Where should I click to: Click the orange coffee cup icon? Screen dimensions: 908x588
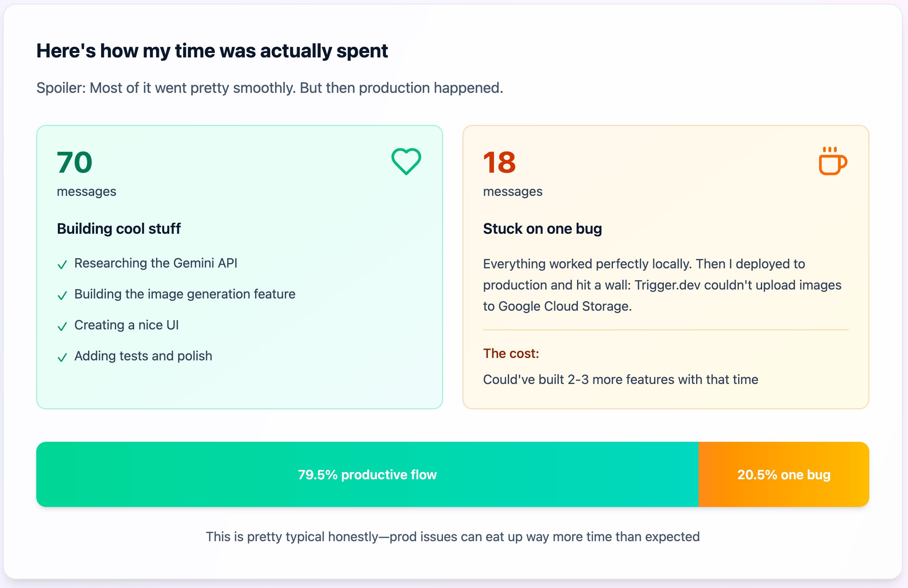click(x=833, y=162)
